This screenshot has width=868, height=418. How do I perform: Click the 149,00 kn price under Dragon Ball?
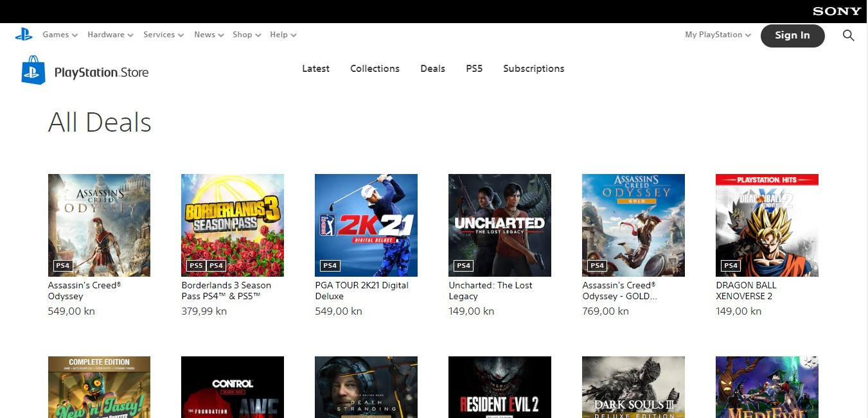pyautogui.click(x=738, y=311)
